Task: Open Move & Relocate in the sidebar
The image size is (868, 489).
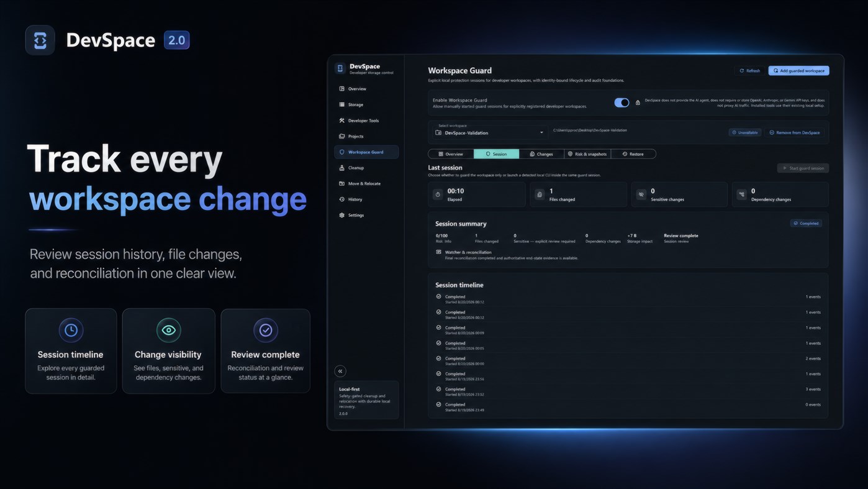Action: click(366, 183)
